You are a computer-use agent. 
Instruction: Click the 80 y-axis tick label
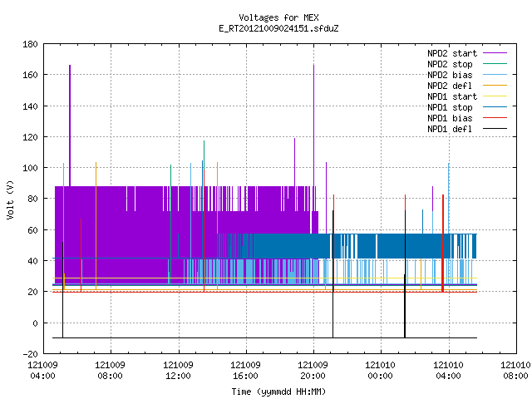pyautogui.click(x=33, y=199)
